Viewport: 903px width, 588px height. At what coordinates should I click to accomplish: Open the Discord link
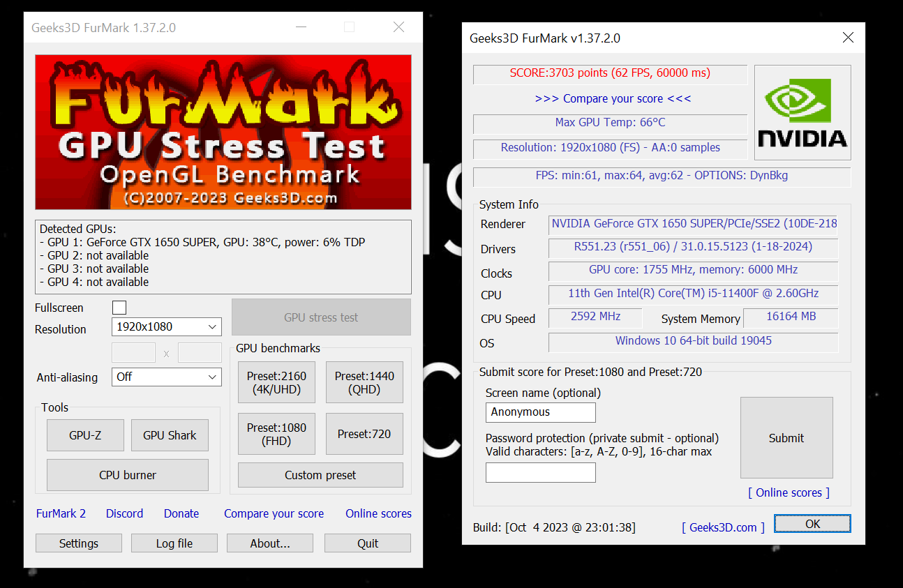[124, 513]
